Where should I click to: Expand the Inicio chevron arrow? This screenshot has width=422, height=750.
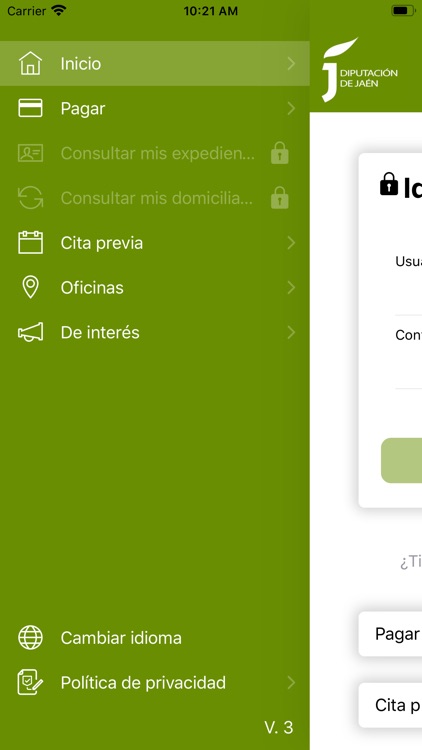tap(291, 64)
